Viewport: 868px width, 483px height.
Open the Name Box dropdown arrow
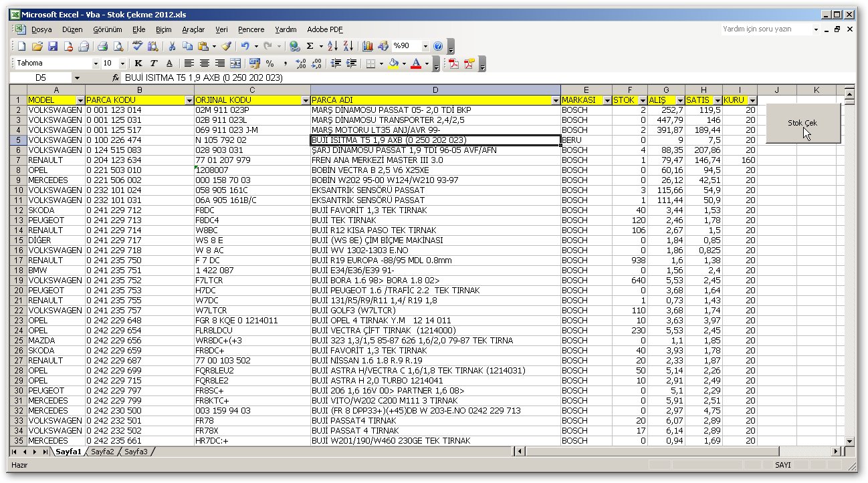pos(78,78)
